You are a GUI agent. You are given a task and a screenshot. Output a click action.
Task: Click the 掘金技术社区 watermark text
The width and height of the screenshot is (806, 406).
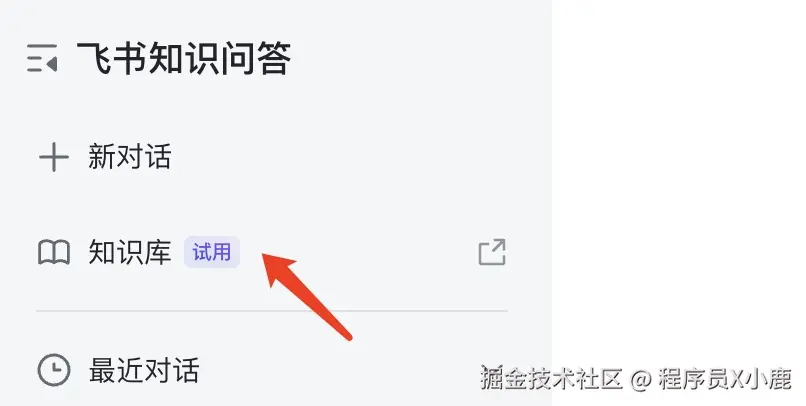552,379
